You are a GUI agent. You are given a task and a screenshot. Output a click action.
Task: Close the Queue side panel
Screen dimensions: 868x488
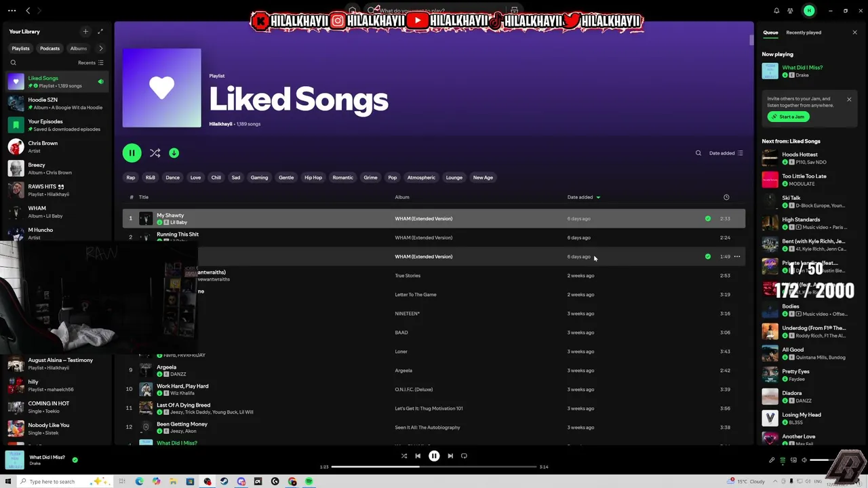pyautogui.click(x=854, y=33)
